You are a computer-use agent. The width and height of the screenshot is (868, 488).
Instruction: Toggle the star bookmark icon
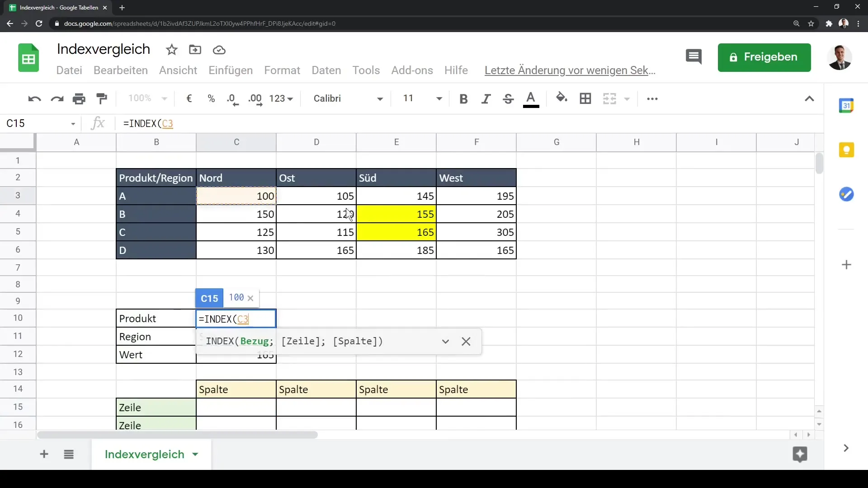pos(172,49)
